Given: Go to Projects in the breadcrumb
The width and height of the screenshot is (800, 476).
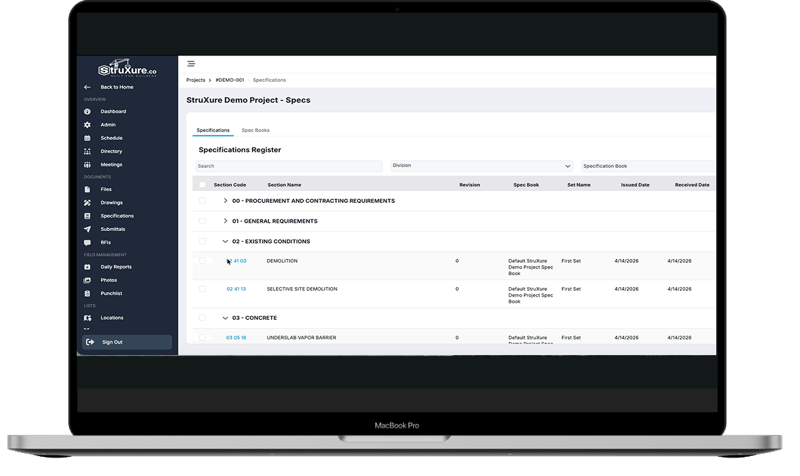Looking at the screenshot, I should click(x=196, y=79).
